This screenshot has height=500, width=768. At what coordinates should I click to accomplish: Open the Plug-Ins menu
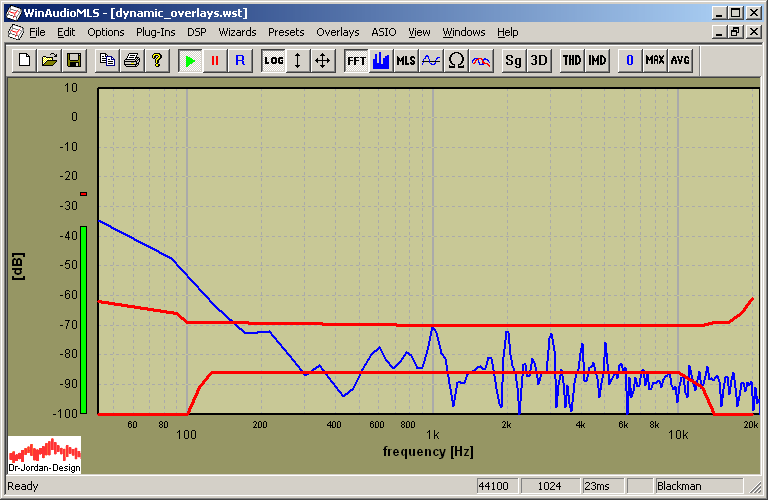(155, 32)
